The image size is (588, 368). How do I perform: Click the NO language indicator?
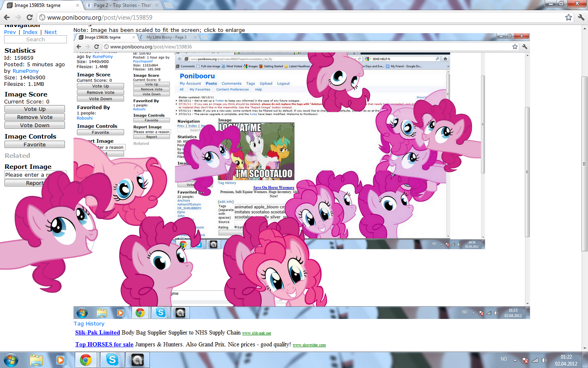(x=504, y=359)
